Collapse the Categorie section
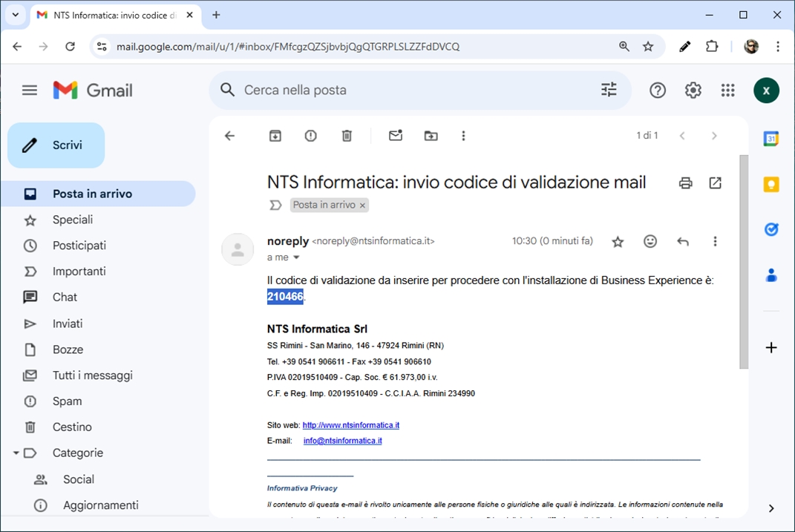 click(x=16, y=453)
